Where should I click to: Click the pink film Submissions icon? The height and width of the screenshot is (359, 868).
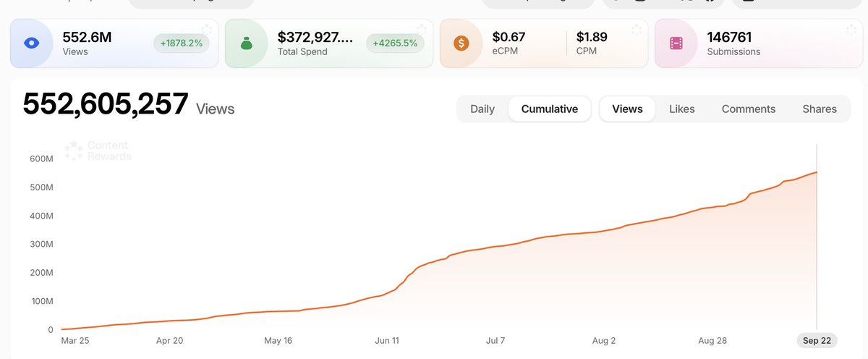coord(676,43)
